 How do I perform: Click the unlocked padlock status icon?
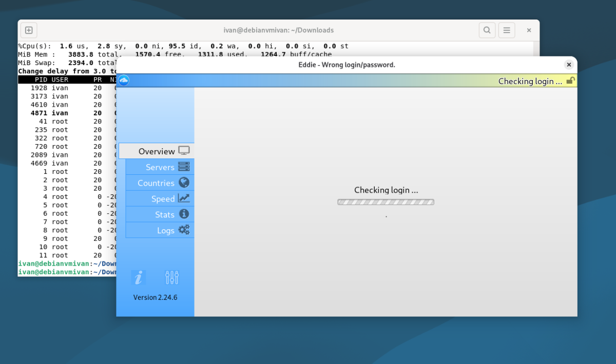tap(570, 81)
